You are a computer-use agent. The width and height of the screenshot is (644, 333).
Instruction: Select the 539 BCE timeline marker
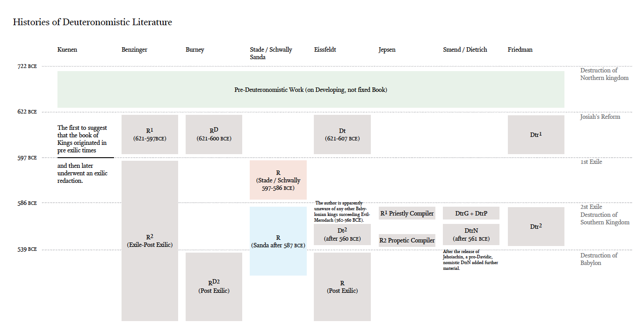[27, 249]
